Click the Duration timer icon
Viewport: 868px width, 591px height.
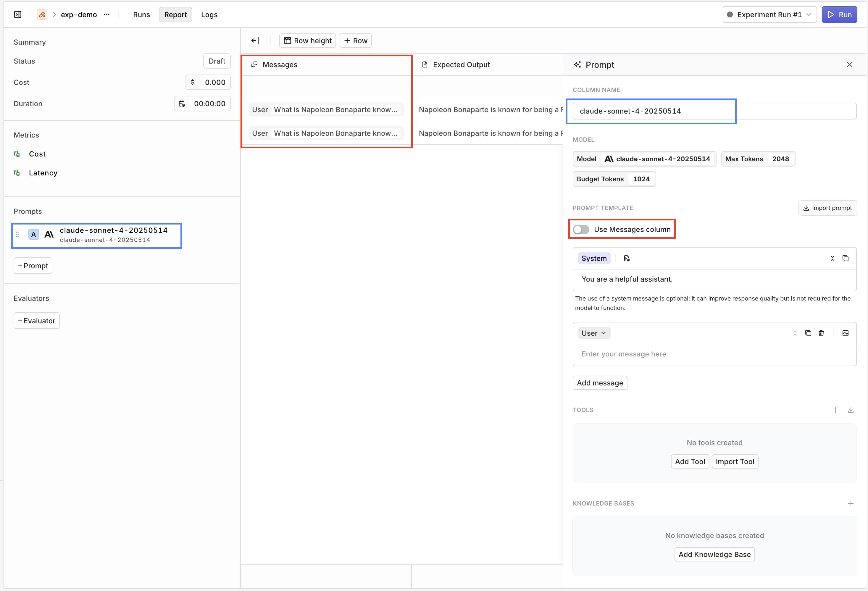pos(182,104)
